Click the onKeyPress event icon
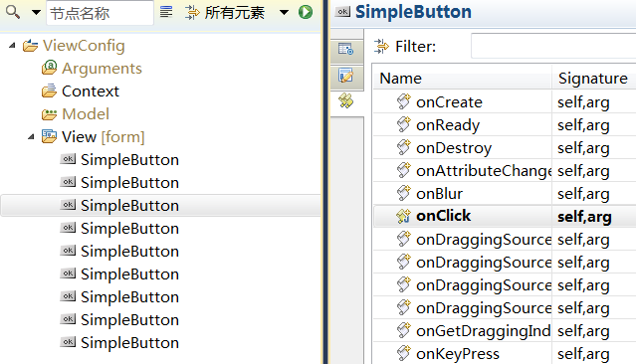The height and width of the screenshot is (364, 636). [403, 353]
